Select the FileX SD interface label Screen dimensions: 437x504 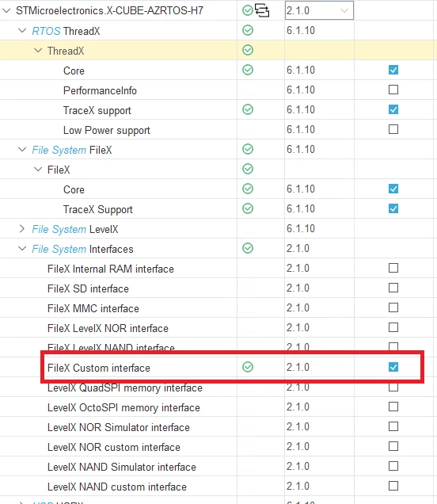point(88,288)
